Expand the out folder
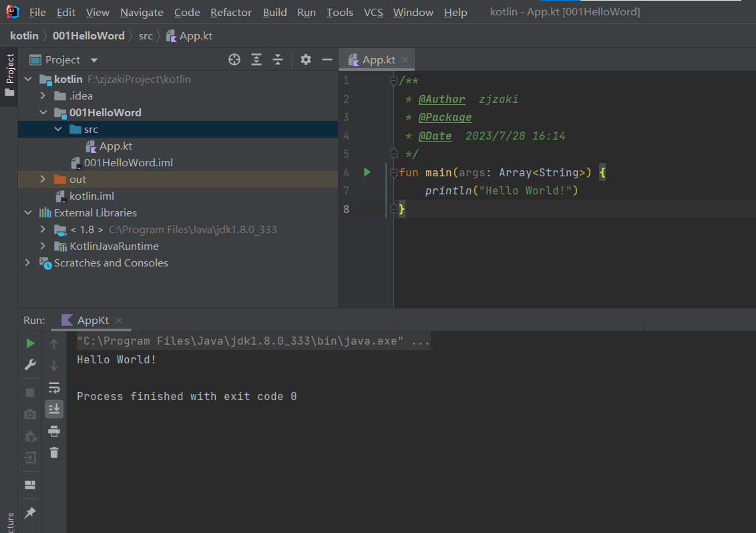 click(x=43, y=179)
